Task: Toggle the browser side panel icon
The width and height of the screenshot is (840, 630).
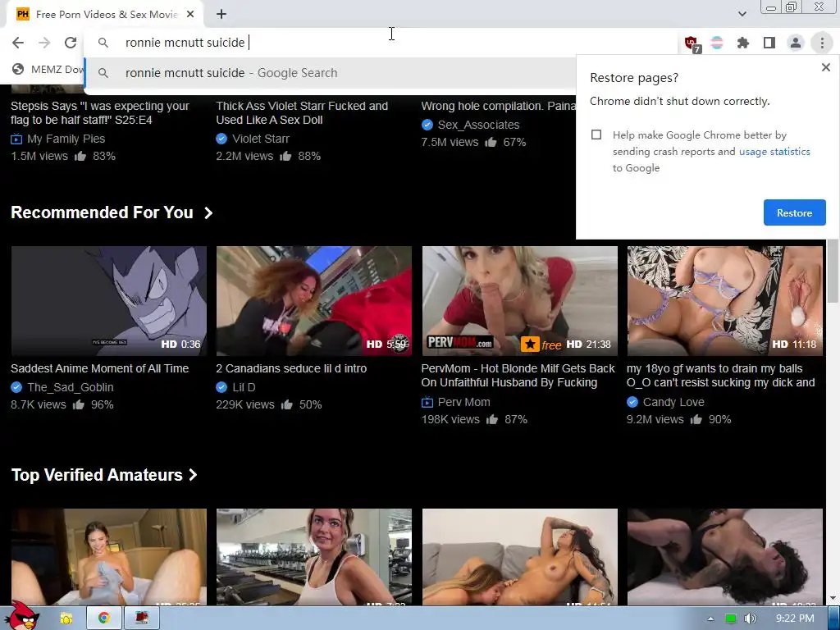Action: pyautogui.click(x=769, y=43)
